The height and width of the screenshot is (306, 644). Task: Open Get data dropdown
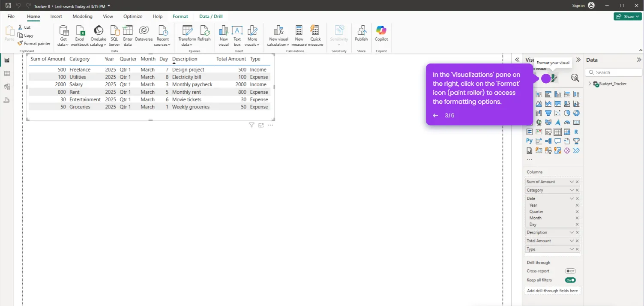[63, 36]
